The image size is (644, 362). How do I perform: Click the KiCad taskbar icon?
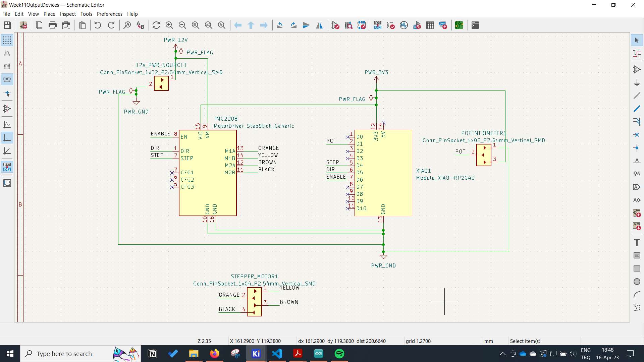(x=256, y=353)
